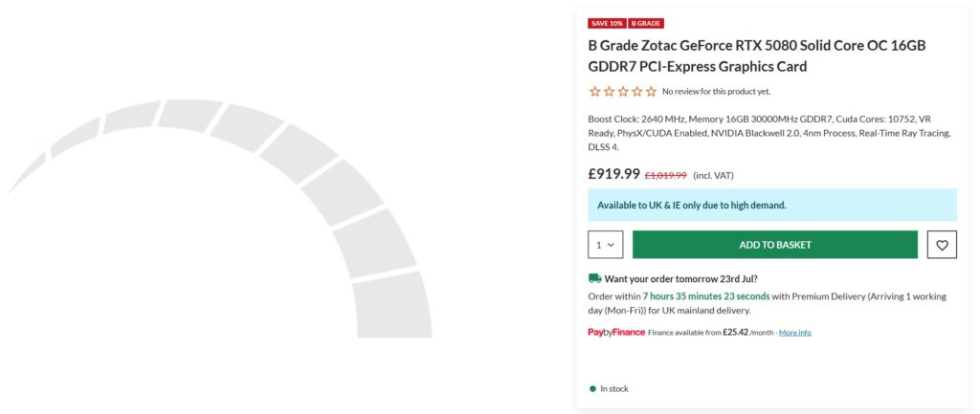
Task: Click the fourth rating star
Action: (636, 92)
